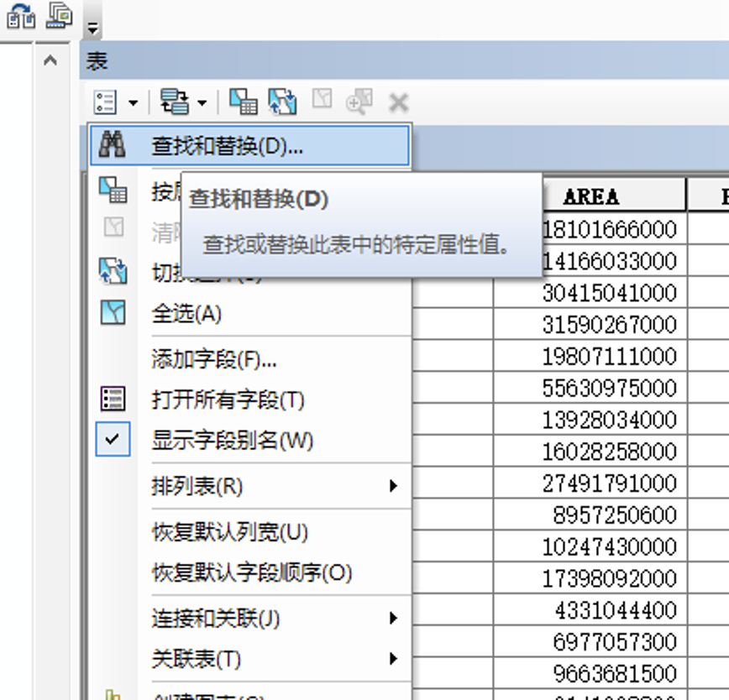
Task: Choose 打开所有字段(T) in the menu
Action: click(228, 400)
